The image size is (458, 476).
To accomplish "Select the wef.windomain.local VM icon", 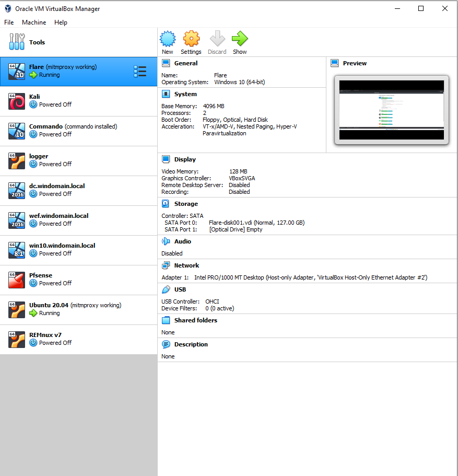I will click(x=17, y=220).
